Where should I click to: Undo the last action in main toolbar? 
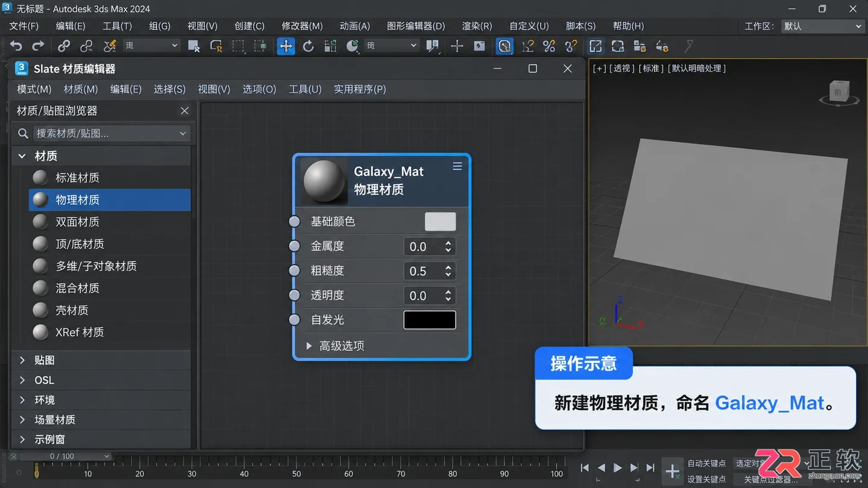click(16, 46)
